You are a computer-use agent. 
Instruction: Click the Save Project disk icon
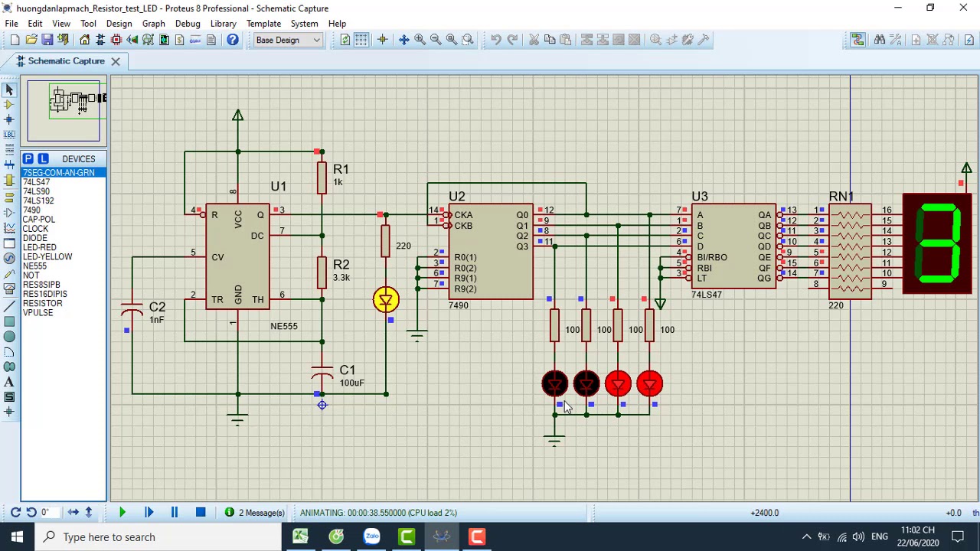point(47,40)
